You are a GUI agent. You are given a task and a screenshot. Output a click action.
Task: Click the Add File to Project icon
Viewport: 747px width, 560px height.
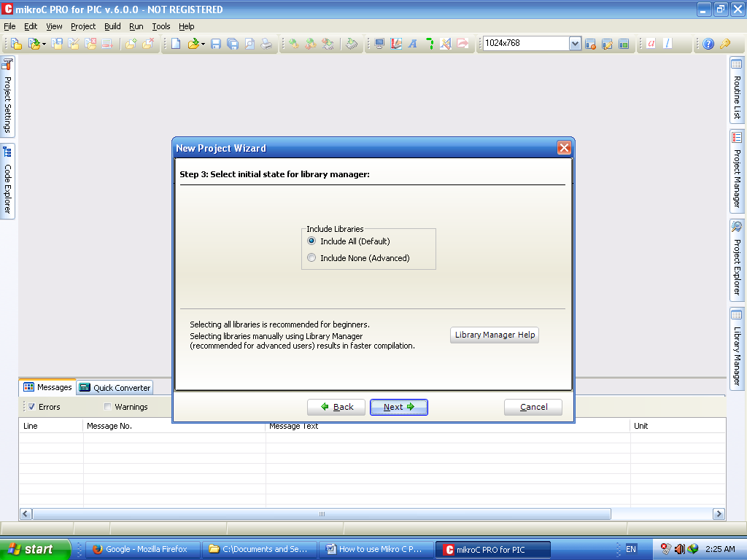pyautogui.click(x=131, y=44)
